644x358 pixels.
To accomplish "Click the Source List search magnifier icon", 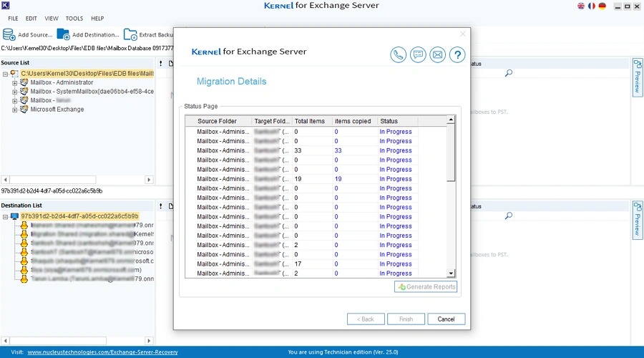I will coord(509,73).
